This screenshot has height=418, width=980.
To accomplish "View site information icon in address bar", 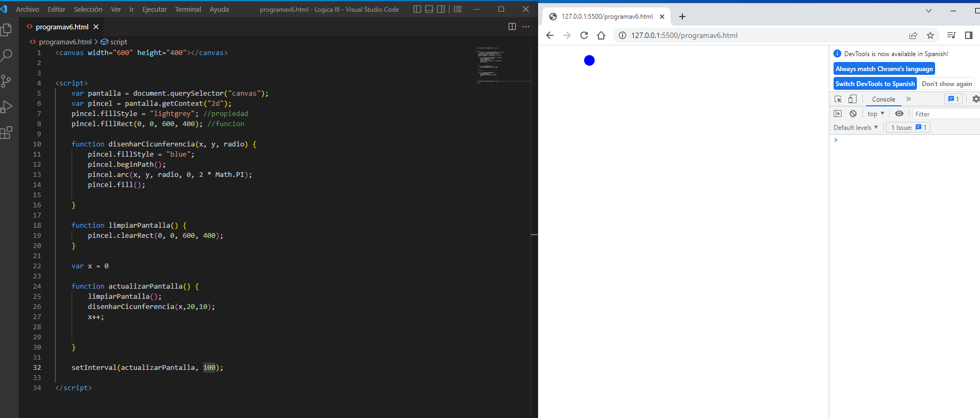I will pyautogui.click(x=622, y=35).
